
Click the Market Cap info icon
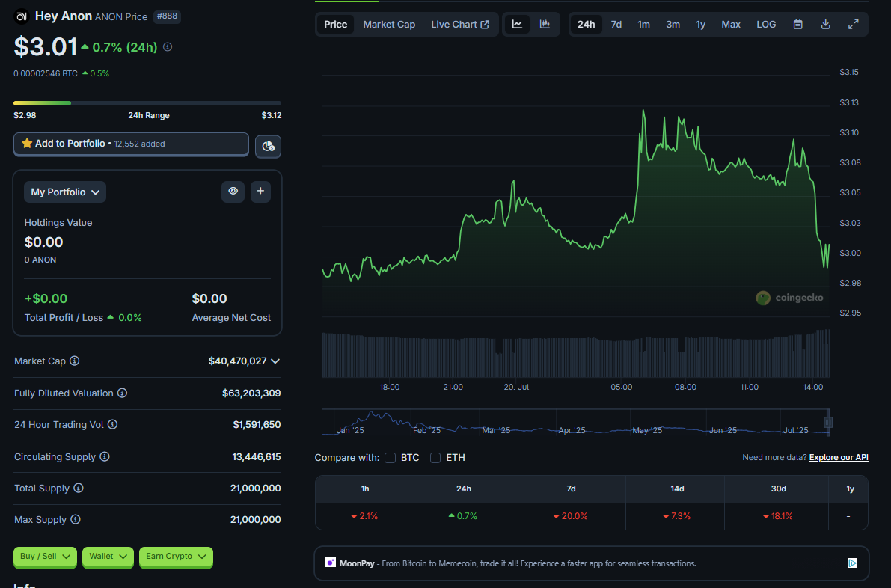(75, 361)
